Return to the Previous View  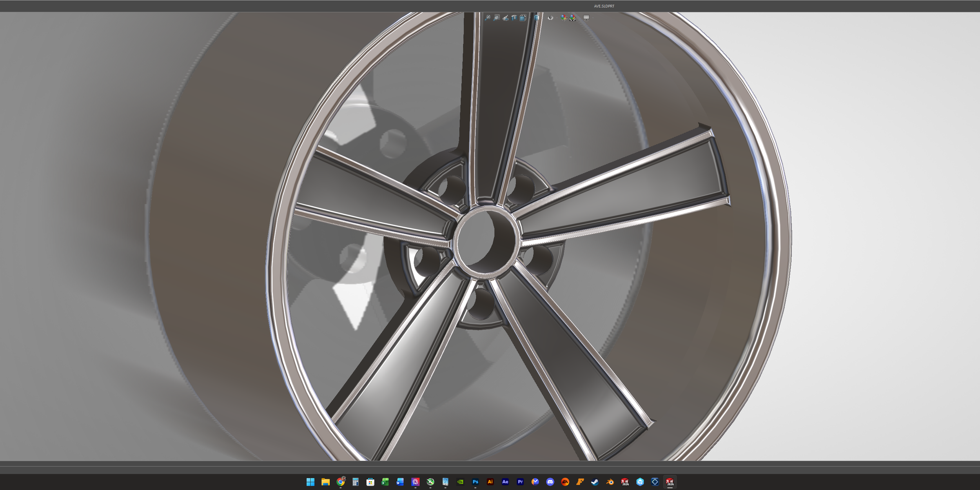point(506,18)
